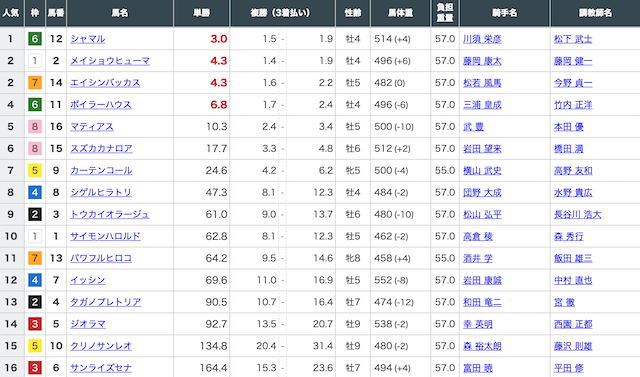Open jockey link 横山 武史
This screenshot has height=377, width=640.
[482, 171]
